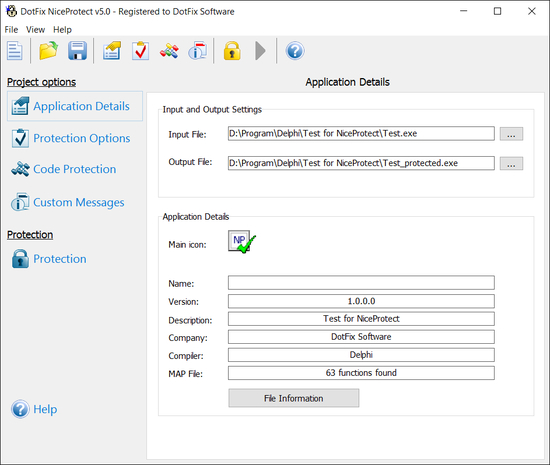550x465 pixels.
Task: Open the Help menu
Action: tap(62, 30)
